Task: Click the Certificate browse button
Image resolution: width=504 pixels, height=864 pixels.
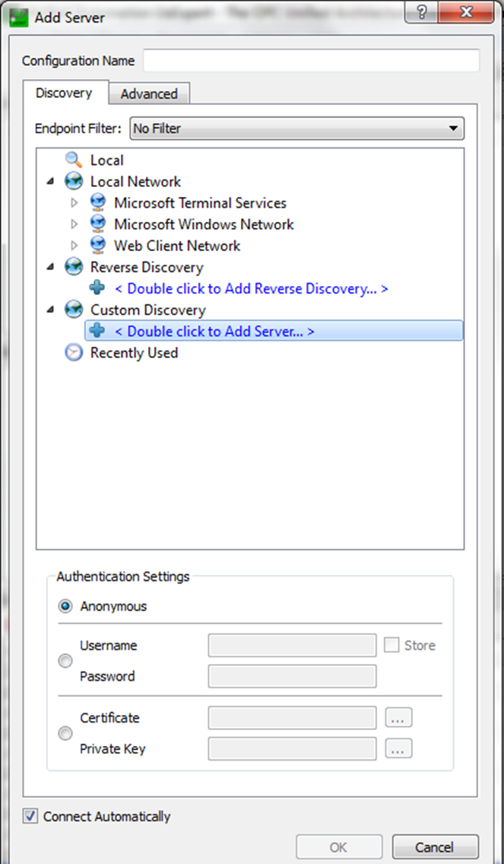Action: 398,718
